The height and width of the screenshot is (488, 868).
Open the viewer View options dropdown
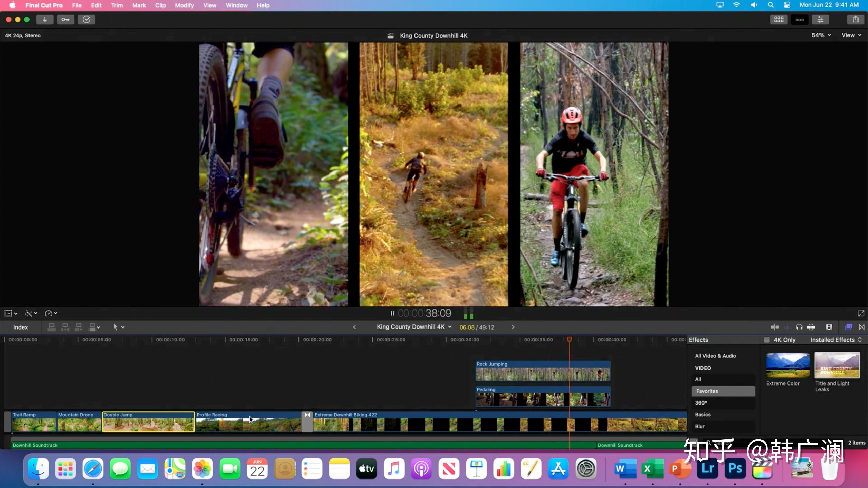[x=851, y=35]
